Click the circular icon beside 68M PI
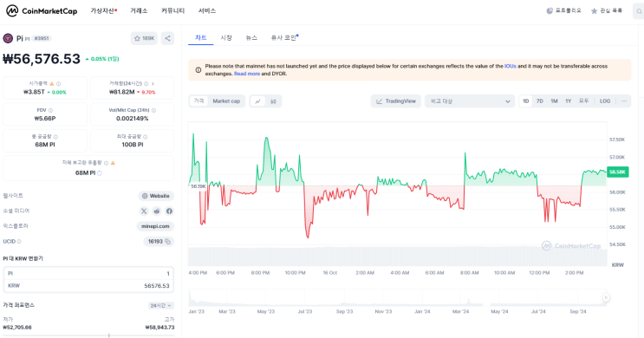This screenshot has width=644, height=338. click(100, 173)
